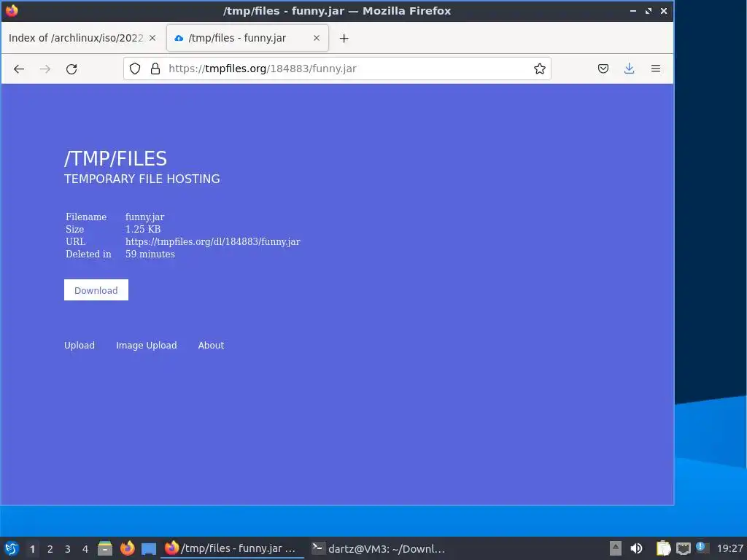747x560 pixels.
Task: Click the 19:27 clock
Action: (729, 548)
